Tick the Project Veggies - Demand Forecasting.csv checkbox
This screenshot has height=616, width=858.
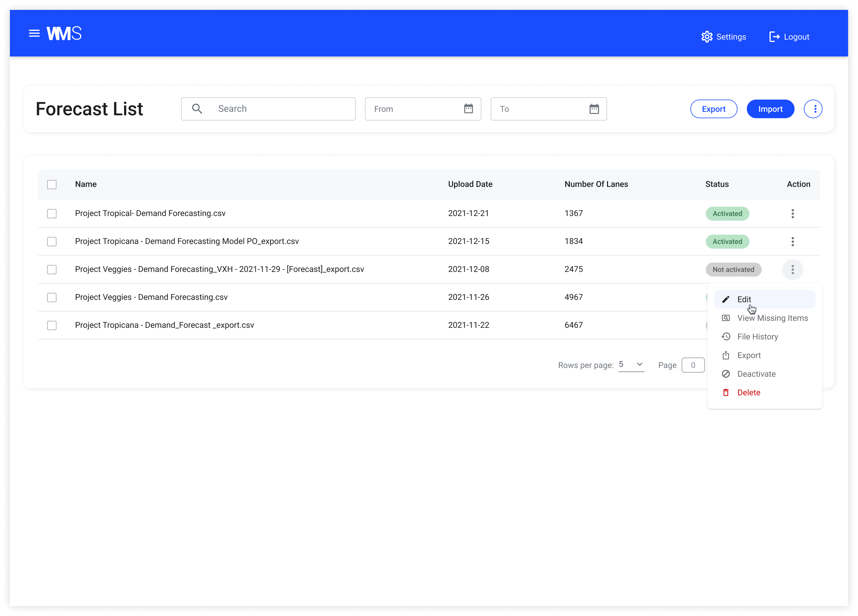52,298
